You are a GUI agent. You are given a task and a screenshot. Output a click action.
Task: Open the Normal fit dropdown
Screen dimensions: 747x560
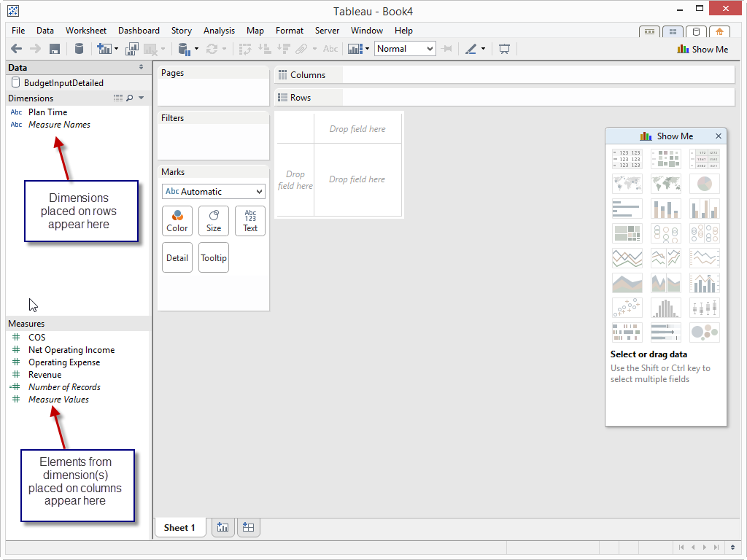pos(405,49)
